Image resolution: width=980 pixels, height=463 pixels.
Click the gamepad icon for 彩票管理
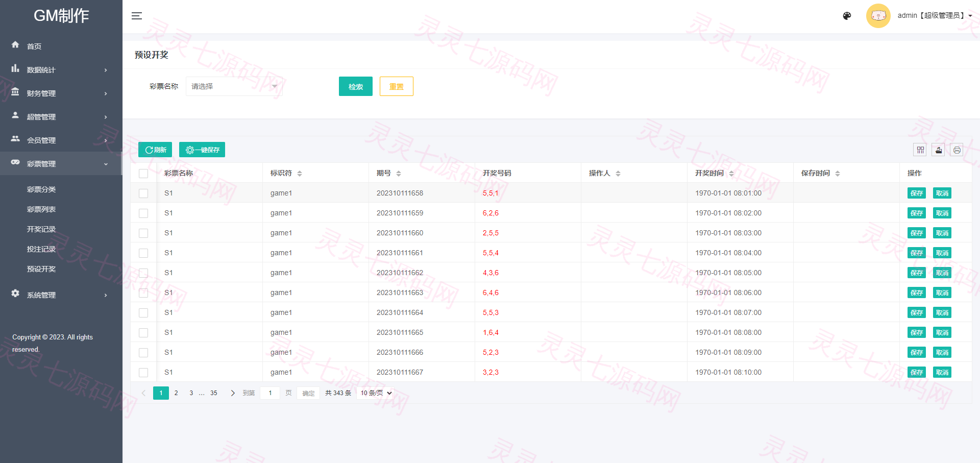coord(15,162)
